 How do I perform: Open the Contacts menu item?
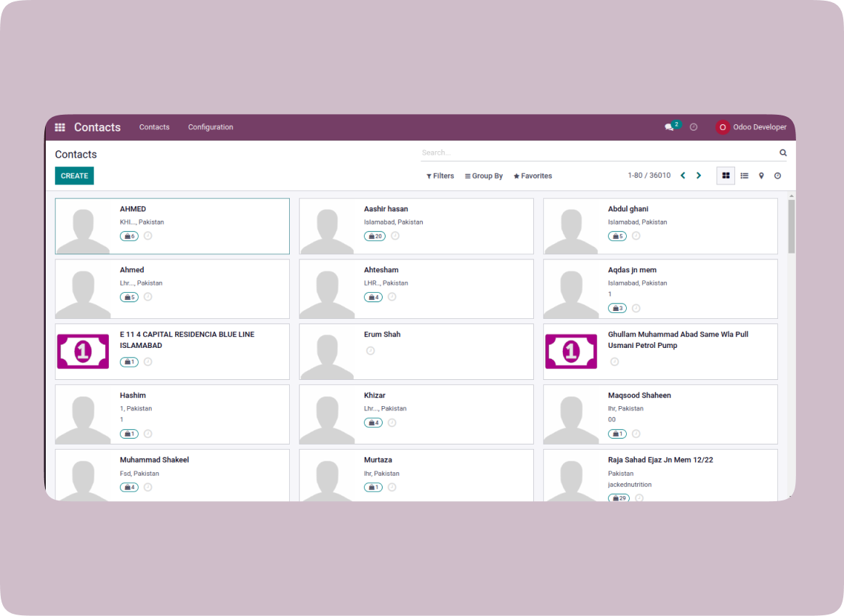point(154,127)
